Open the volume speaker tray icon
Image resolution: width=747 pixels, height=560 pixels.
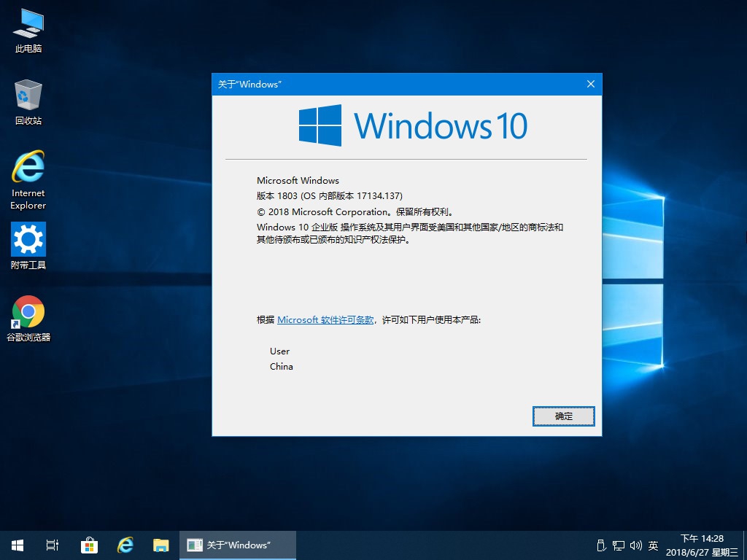tap(635, 545)
